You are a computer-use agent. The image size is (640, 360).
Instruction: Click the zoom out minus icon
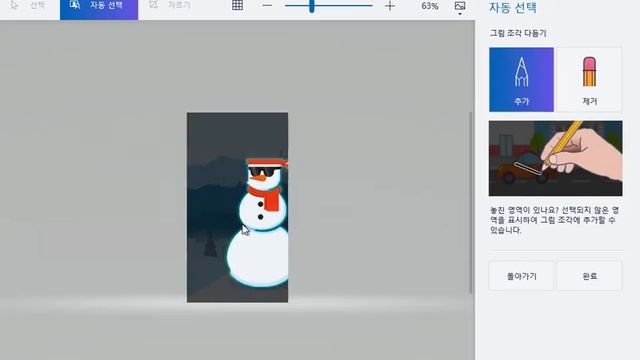pos(267,6)
